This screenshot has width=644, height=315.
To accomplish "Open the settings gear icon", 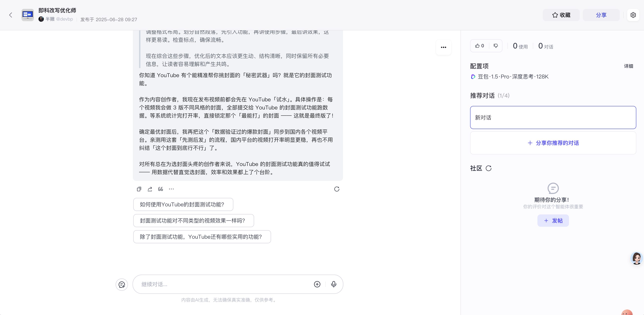I will [x=633, y=15].
